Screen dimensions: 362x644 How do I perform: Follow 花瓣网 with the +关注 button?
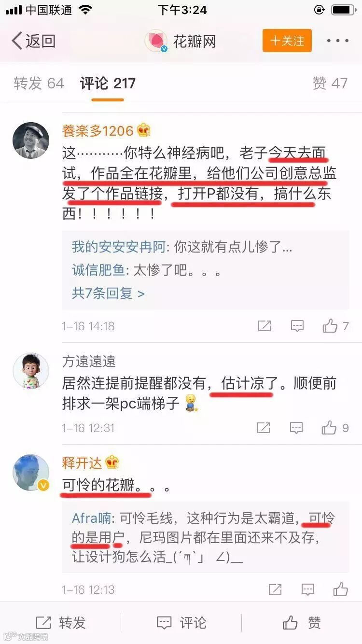[x=287, y=41]
